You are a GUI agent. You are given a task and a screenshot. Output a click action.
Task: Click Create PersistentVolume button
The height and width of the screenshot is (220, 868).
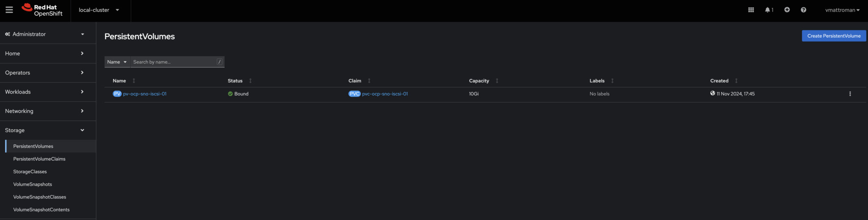pos(834,36)
